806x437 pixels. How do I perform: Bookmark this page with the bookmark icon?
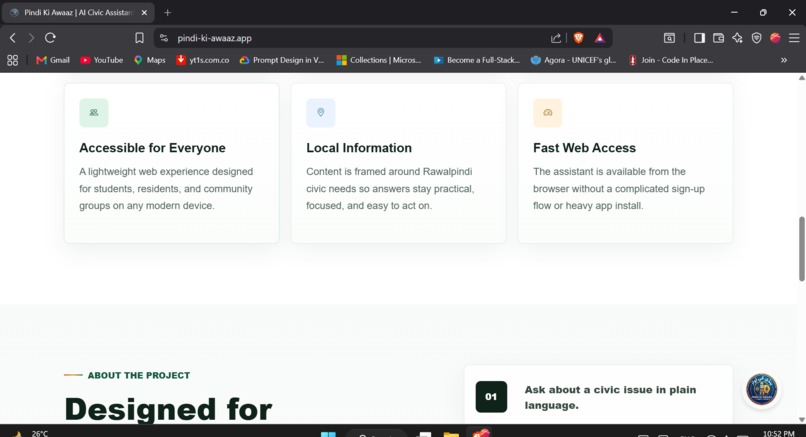point(139,38)
